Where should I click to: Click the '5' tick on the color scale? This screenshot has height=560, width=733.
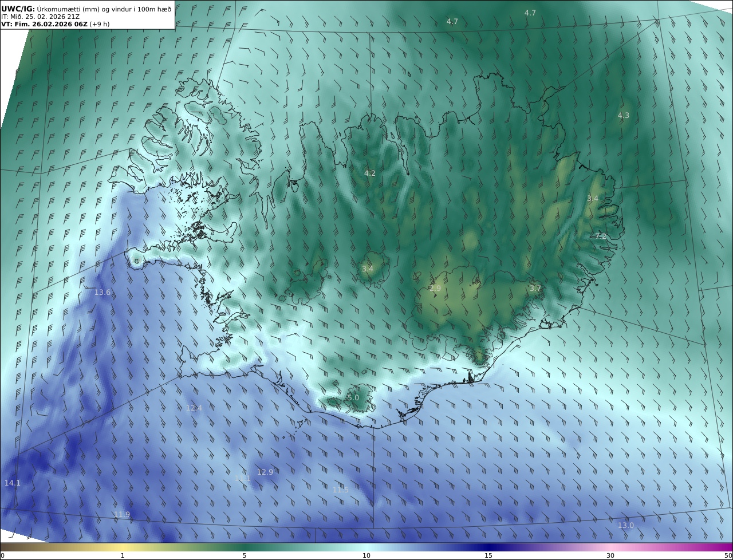coord(245,555)
